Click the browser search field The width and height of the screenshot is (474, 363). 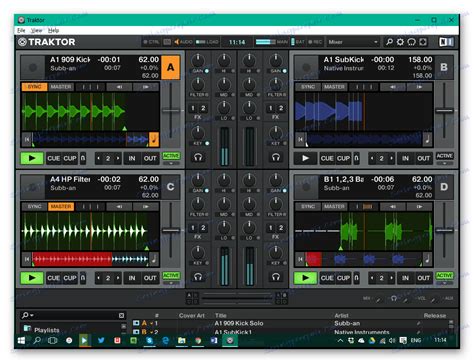(x=72, y=315)
